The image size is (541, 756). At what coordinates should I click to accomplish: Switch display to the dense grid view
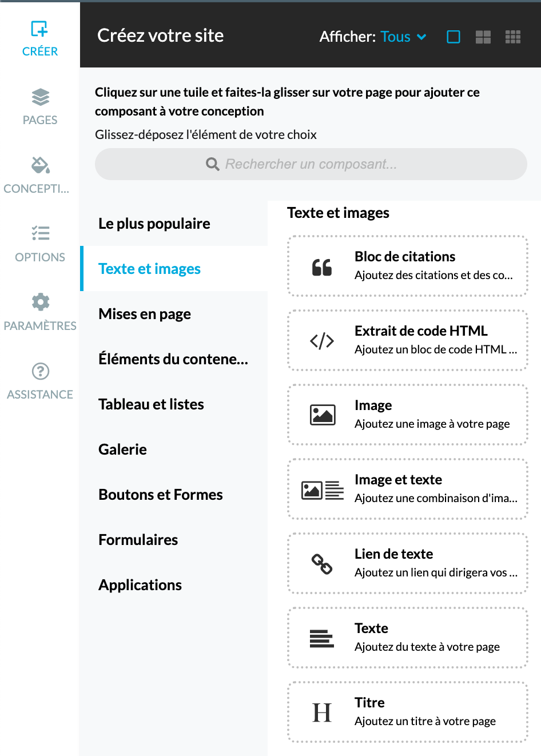click(x=513, y=37)
